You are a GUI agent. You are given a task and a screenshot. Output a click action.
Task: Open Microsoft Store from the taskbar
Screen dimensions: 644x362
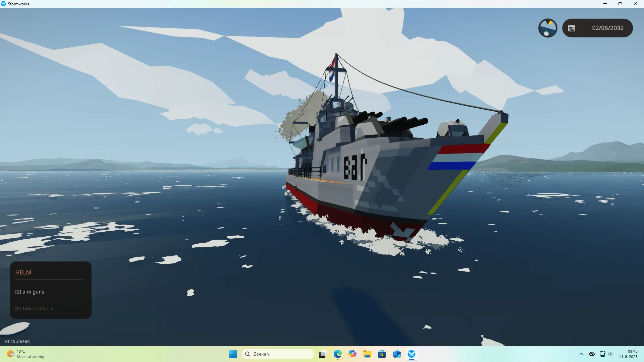click(382, 354)
